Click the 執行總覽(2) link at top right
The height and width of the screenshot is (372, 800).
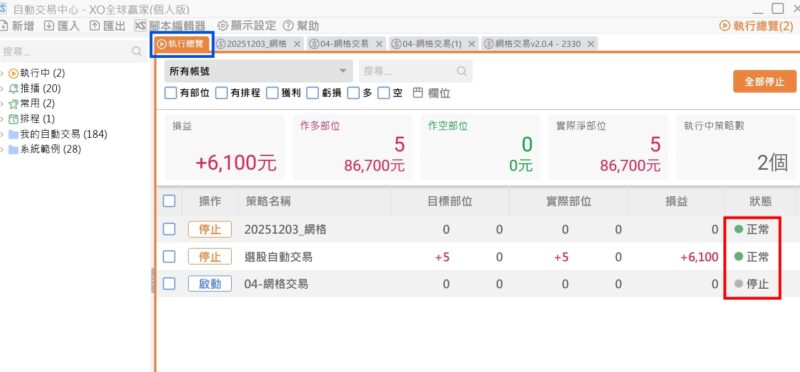pos(757,26)
